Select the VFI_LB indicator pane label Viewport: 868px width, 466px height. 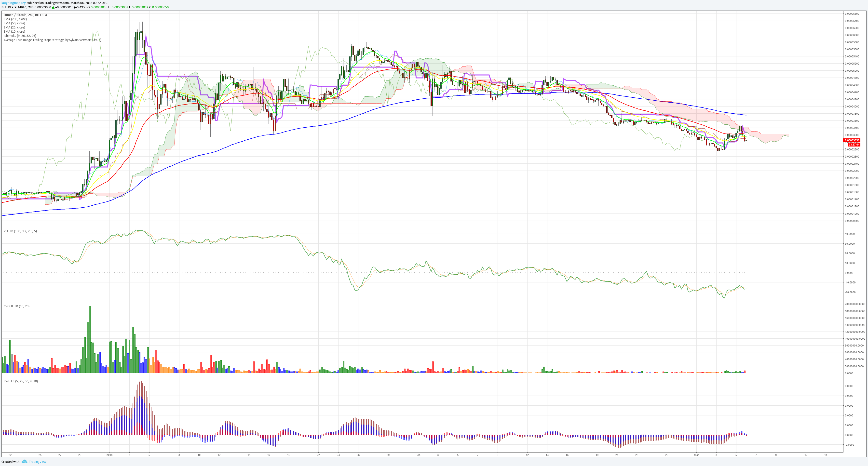(20, 231)
